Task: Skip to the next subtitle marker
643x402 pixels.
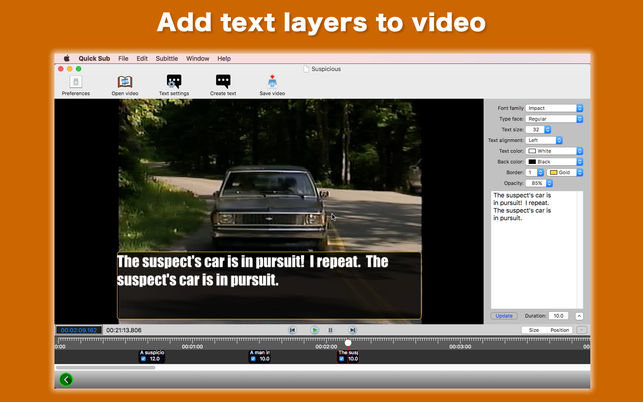Action: [352, 329]
